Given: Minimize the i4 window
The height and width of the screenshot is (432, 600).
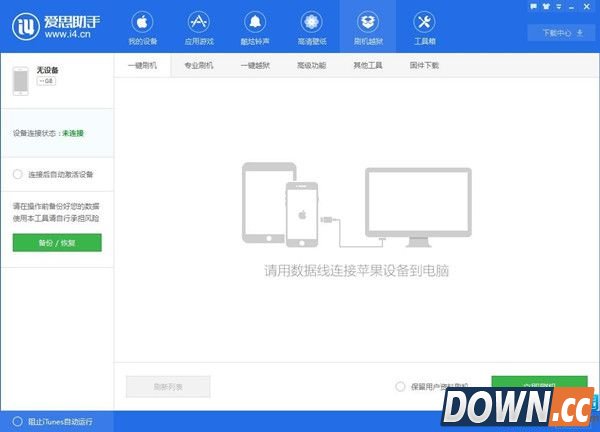Looking at the screenshot, I should click(571, 7).
